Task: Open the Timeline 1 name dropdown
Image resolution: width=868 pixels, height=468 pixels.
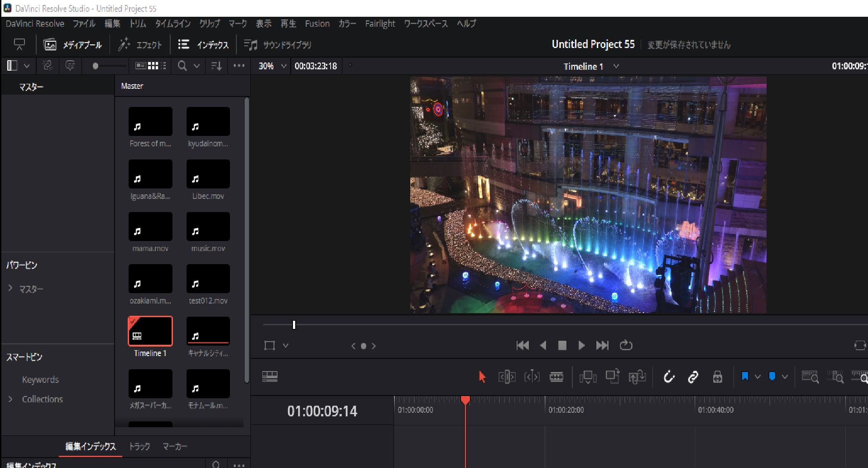Action: coord(616,67)
